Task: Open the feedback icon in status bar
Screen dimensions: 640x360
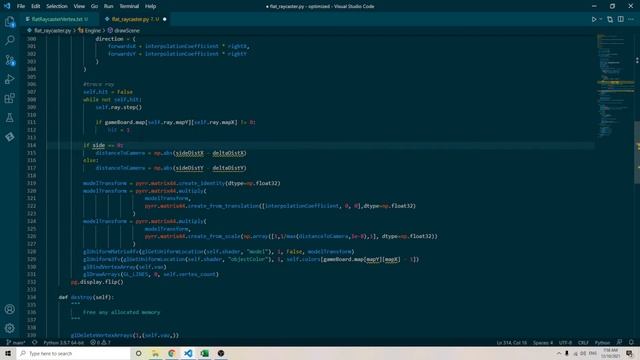Action: click(620, 342)
